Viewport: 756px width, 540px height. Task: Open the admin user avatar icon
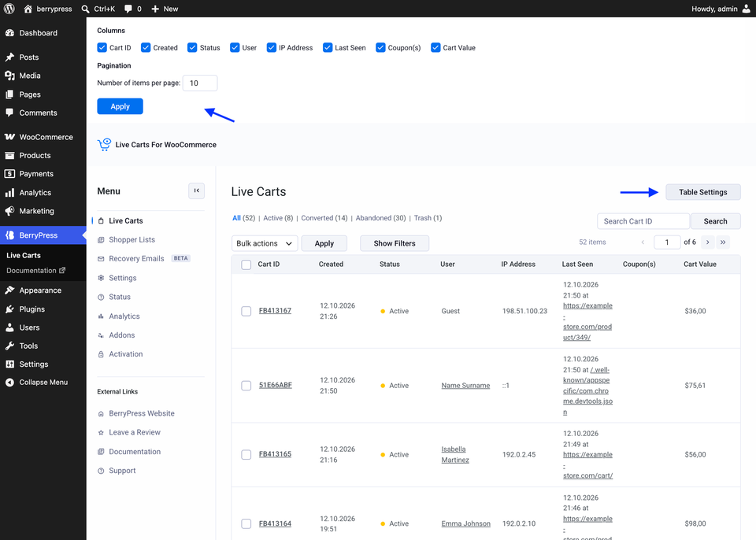tap(746, 9)
